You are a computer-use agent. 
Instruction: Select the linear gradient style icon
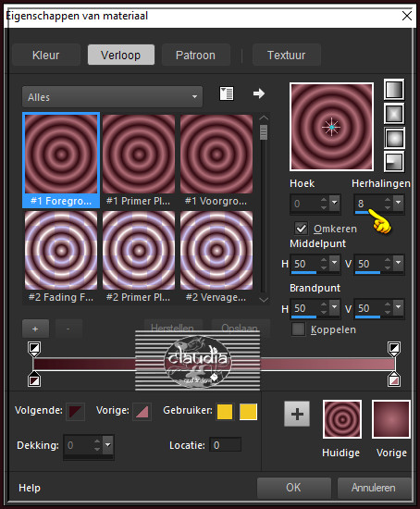[394, 89]
